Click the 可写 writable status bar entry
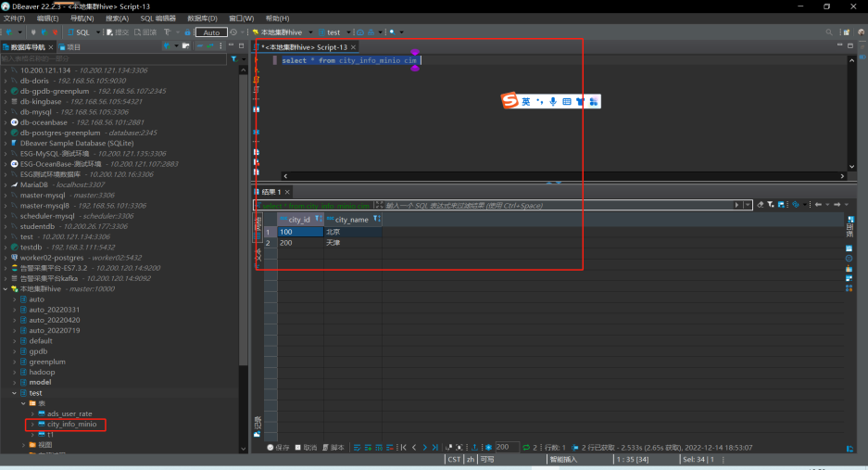This screenshot has width=868, height=470. point(487,459)
